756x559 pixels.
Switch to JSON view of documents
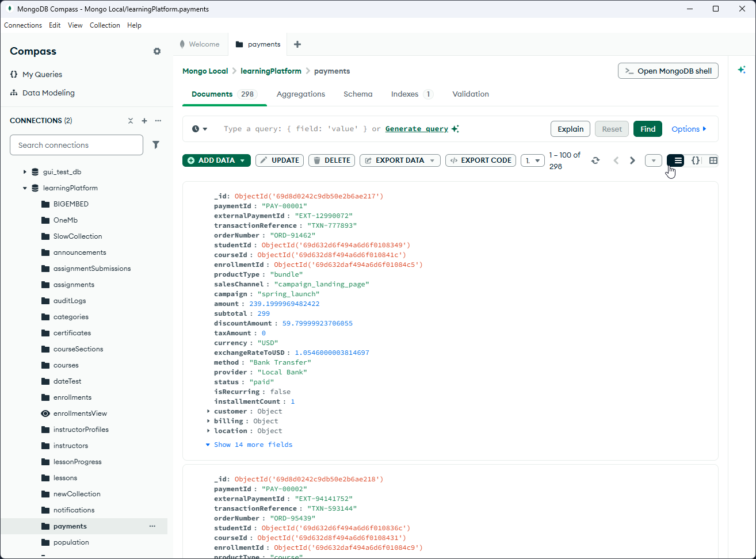(x=695, y=160)
